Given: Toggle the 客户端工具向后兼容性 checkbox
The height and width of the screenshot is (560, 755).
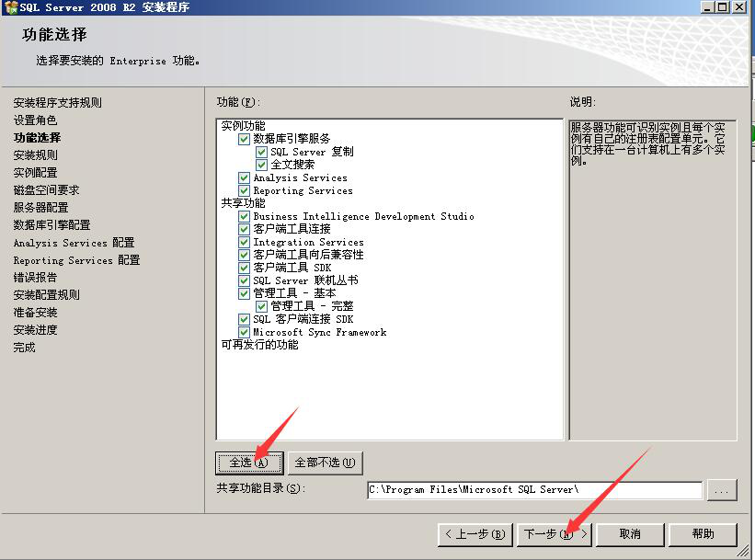Looking at the screenshot, I should pyautogui.click(x=244, y=255).
